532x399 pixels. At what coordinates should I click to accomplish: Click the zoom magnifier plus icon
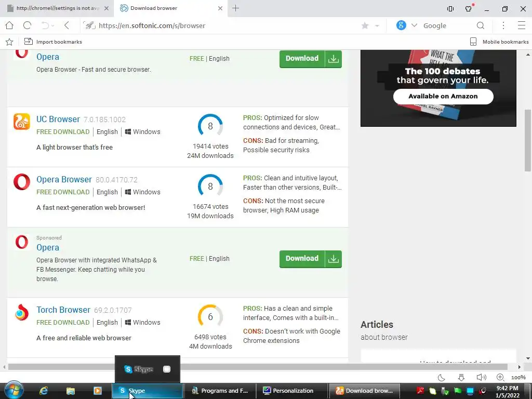click(x=500, y=377)
